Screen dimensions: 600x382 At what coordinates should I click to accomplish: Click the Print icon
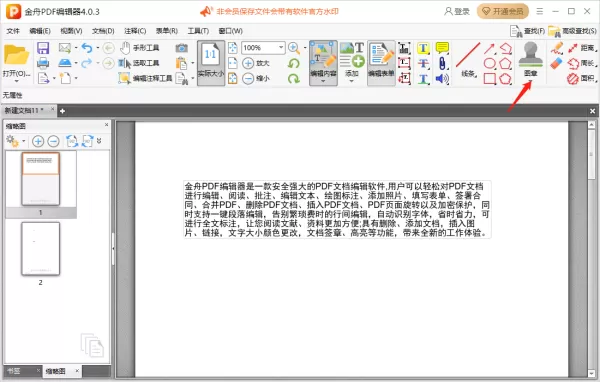tap(43, 63)
